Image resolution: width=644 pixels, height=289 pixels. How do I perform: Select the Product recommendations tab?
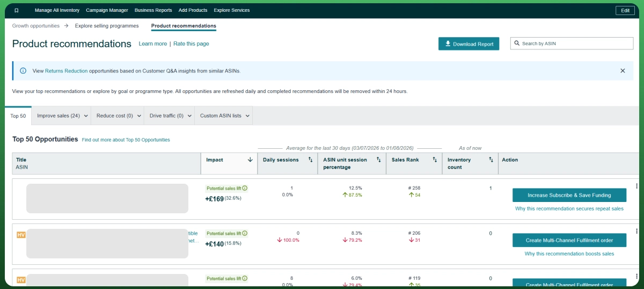(x=184, y=26)
